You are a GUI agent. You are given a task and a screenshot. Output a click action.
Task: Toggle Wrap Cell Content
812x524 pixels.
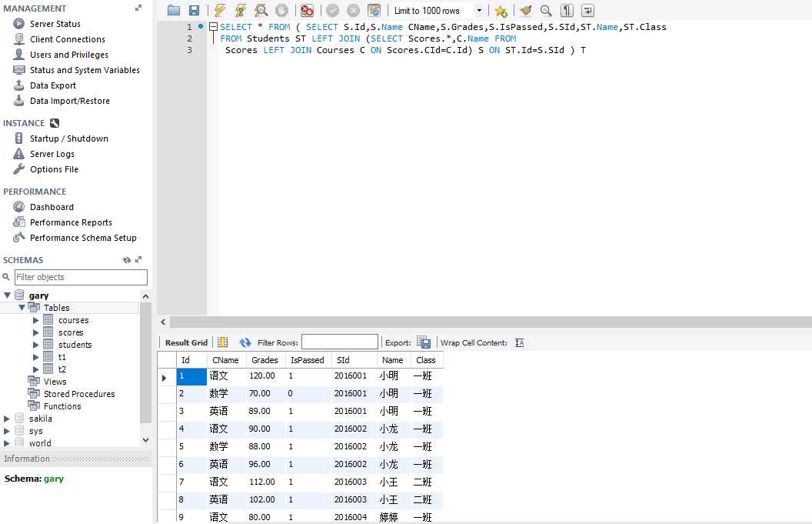pos(520,342)
